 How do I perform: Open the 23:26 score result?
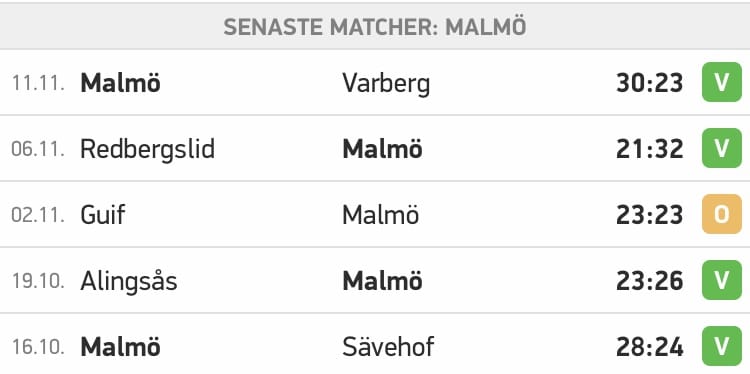(x=650, y=281)
